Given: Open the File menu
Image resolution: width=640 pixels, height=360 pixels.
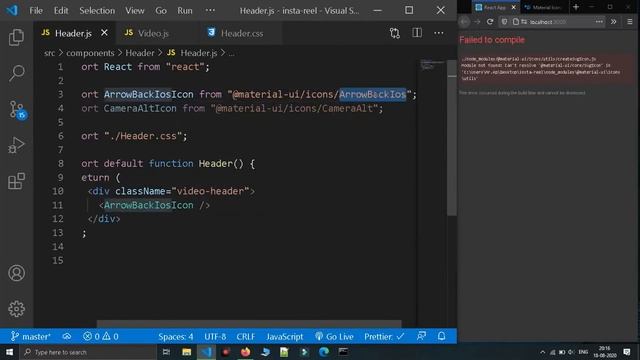Looking at the screenshot, I should coord(36,11).
